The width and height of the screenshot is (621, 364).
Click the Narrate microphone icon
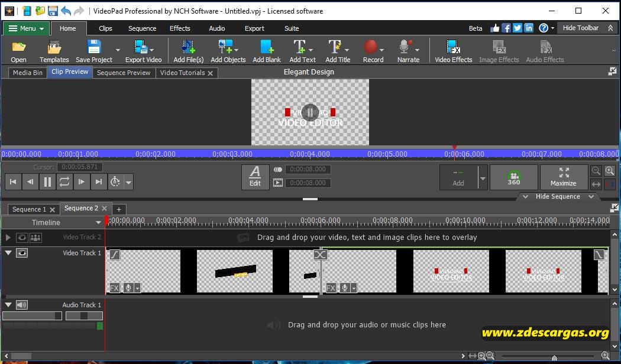(405, 47)
